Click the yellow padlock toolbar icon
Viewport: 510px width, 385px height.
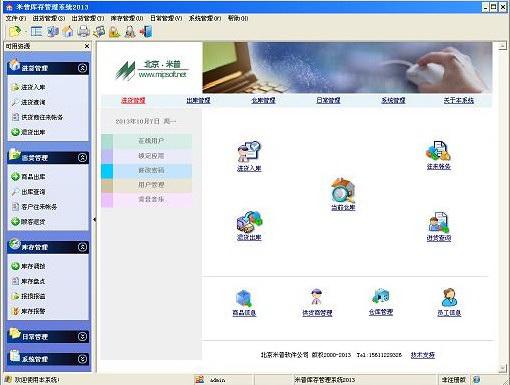coord(114,32)
